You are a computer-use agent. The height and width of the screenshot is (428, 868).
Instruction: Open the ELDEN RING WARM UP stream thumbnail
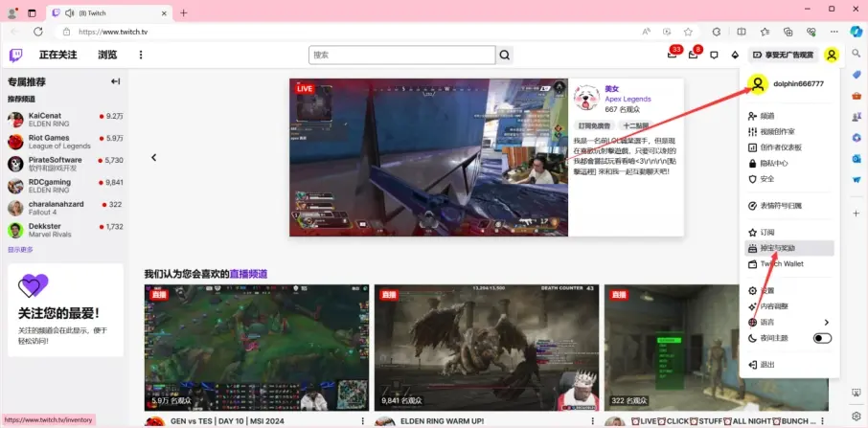coord(487,348)
